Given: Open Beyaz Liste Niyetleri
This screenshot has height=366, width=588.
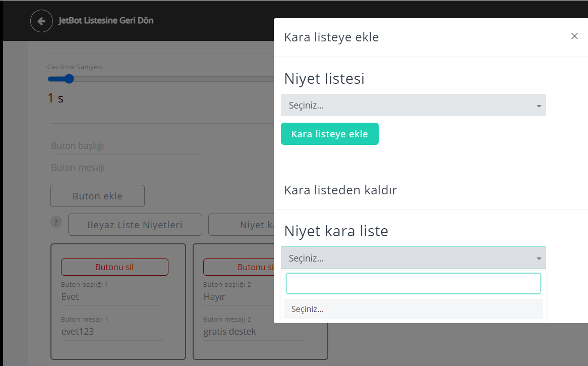Looking at the screenshot, I should click(x=135, y=225).
